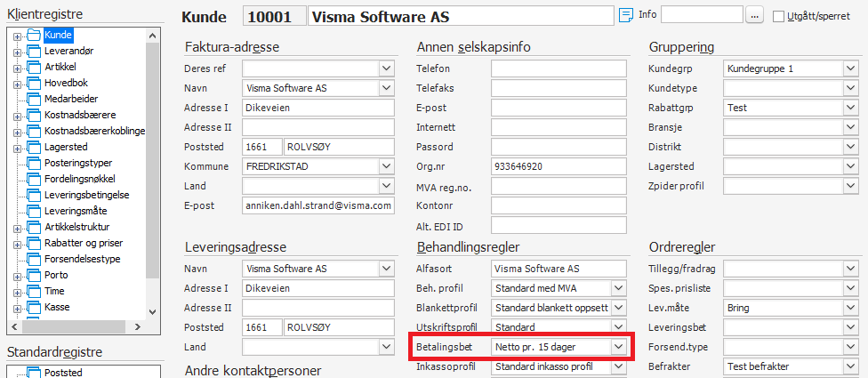The image size is (868, 378).
Task: Open Rabatter og priser register
Action: pyautogui.click(x=84, y=244)
